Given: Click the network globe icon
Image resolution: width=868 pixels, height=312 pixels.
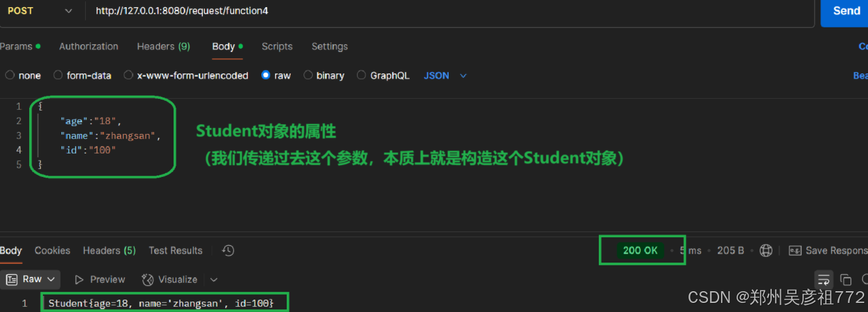Looking at the screenshot, I should coord(766,250).
